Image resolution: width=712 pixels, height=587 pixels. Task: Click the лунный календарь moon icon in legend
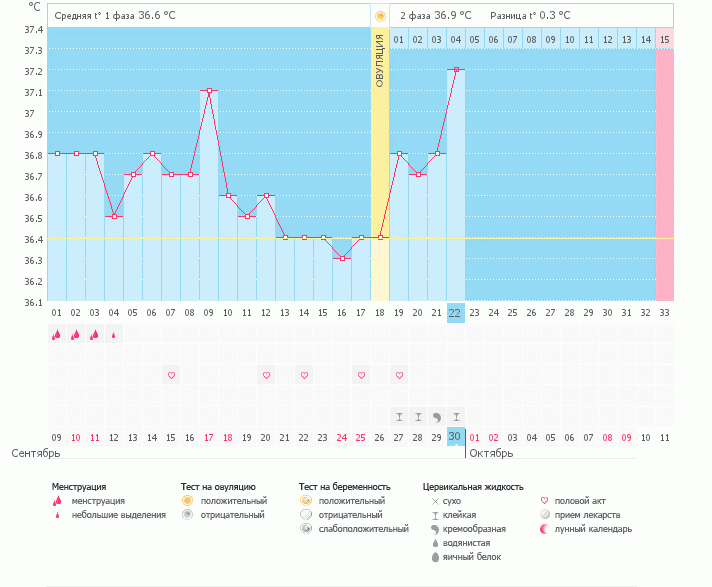coord(545,529)
